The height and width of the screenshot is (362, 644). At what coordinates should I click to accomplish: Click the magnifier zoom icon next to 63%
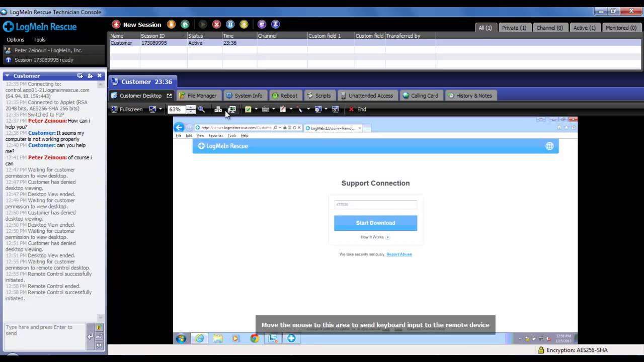point(202,109)
